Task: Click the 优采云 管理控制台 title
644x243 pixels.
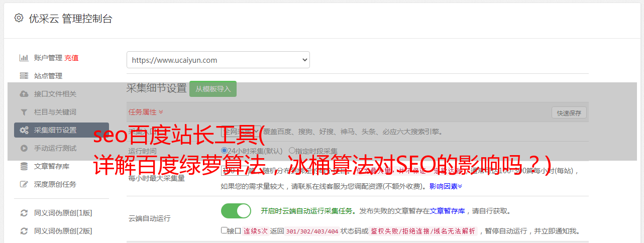Action: coord(70,19)
